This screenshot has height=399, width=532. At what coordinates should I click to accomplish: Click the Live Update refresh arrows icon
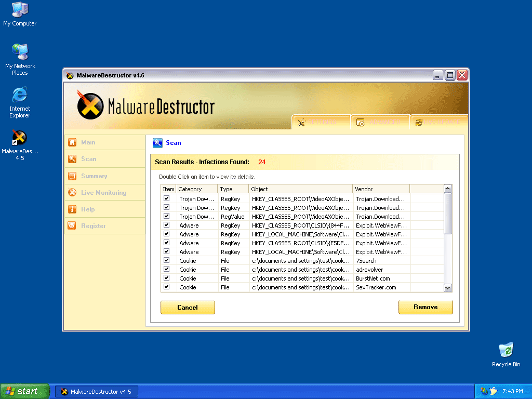click(419, 122)
